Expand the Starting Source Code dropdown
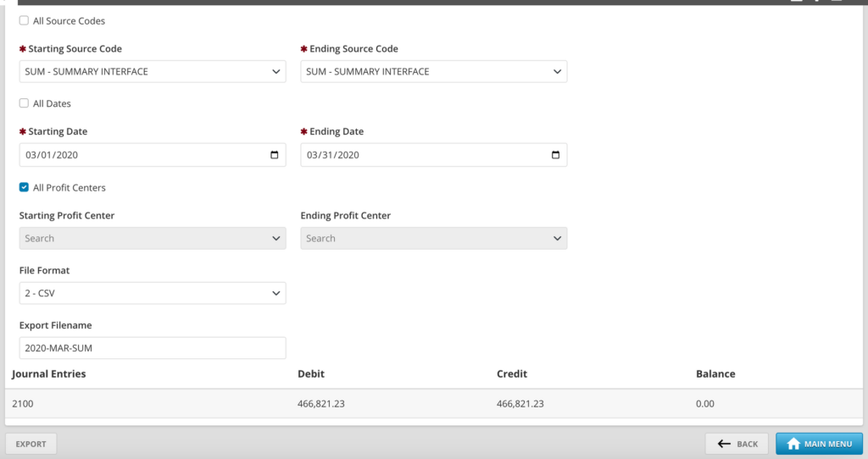The height and width of the screenshot is (459, 868). (x=153, y=72)
